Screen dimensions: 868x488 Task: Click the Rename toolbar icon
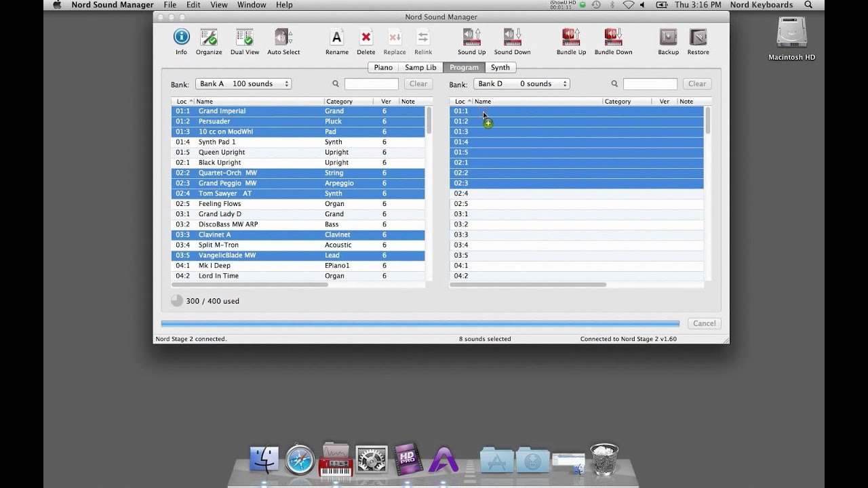(x=337, y=41)
